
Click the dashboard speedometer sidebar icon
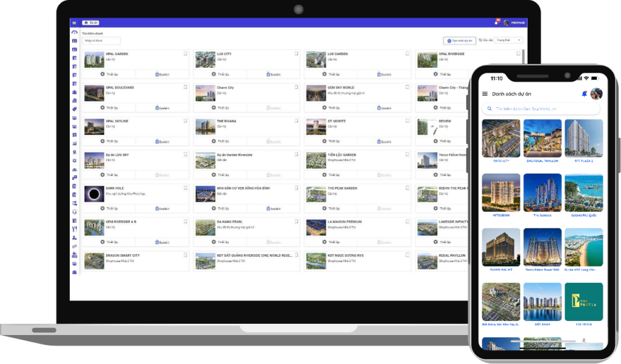tap(75, 32)
